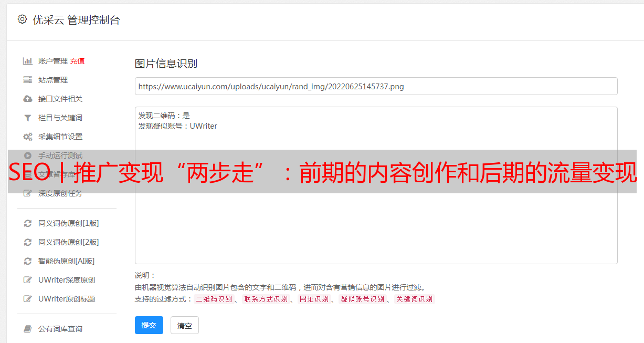644x343 pixels.
Task: Click the gear icon beside 优采云 管理控制台
Action: click(x=22, y=19)
